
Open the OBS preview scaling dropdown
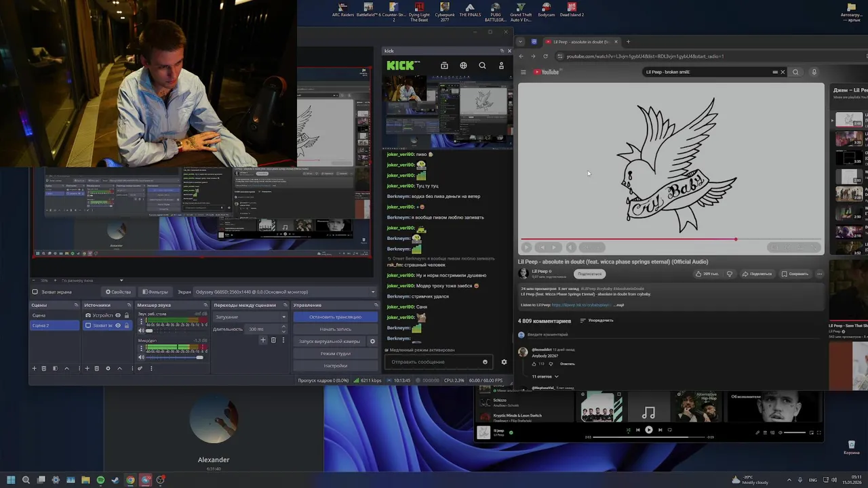(x=92, y=281)
